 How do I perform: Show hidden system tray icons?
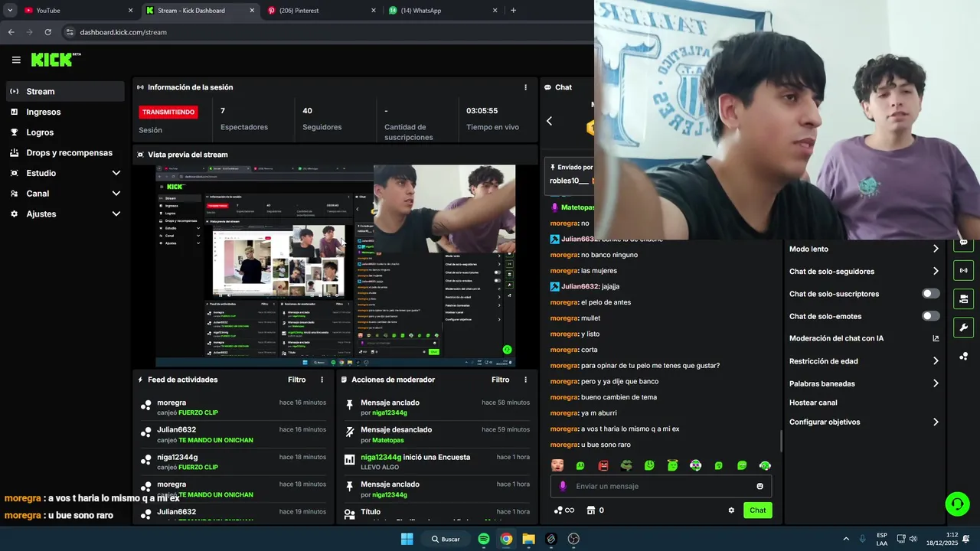[846, 539]
